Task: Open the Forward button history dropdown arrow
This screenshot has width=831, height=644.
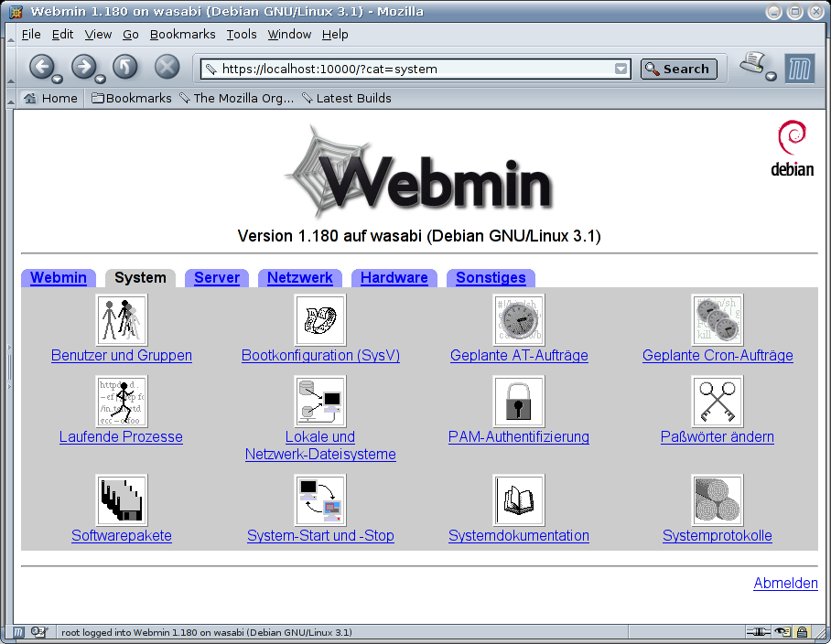Action: 100,79
